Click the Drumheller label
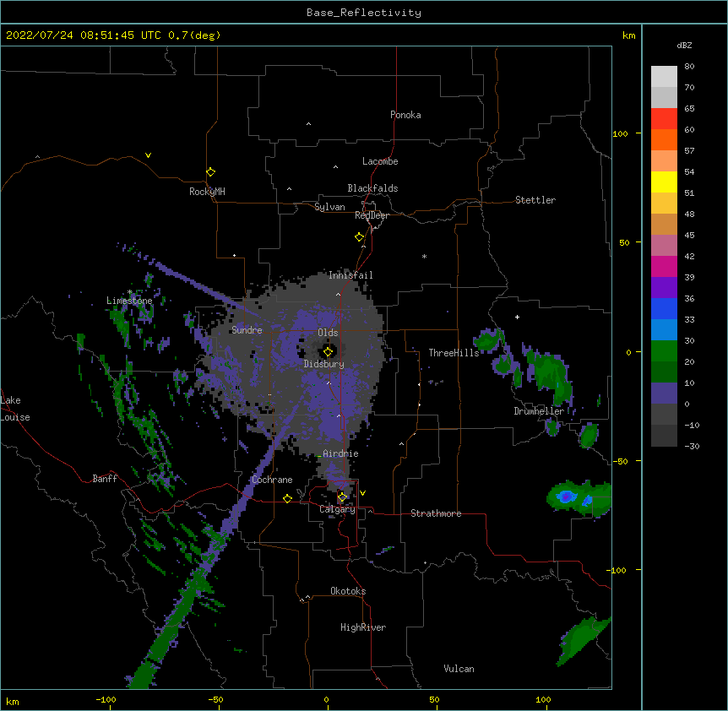This screenshot has width=728, height=711. pyautogui.click(x=539, y=411)
